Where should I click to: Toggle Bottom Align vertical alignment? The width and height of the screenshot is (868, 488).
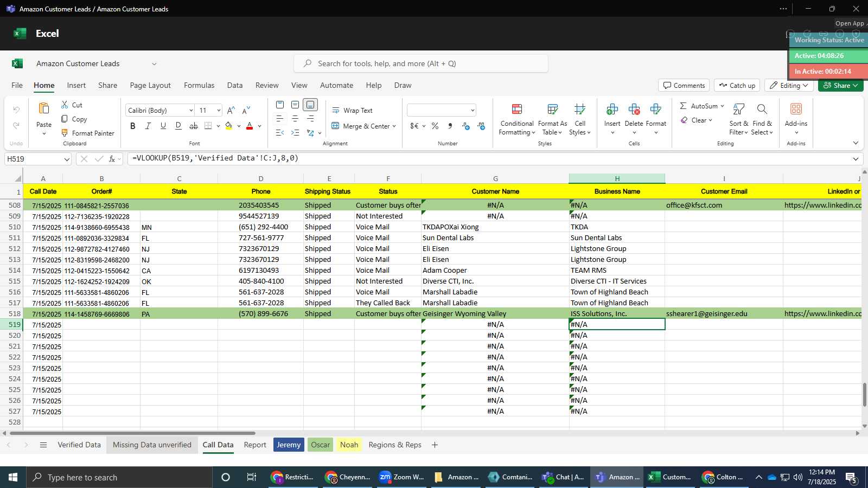tap(310, 105)
